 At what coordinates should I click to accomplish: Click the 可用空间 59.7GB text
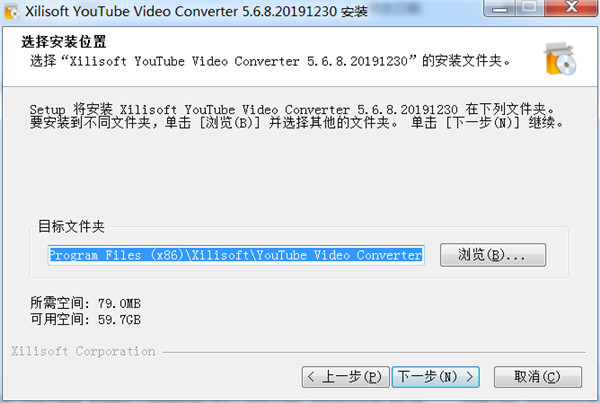click(x=85, y=319)
